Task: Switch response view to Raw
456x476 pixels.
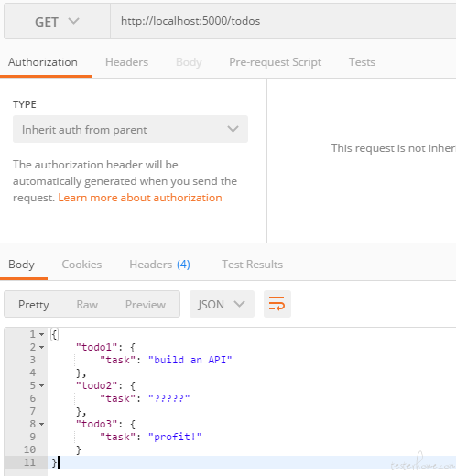Action: pyautogui.click(x=87, y=305)
